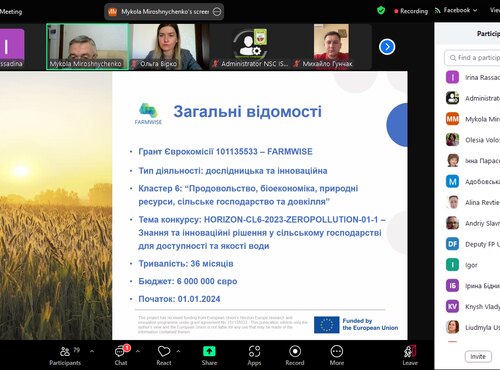Open the Participants panel button
Viewport: 500px width, 370px height.
65,355
